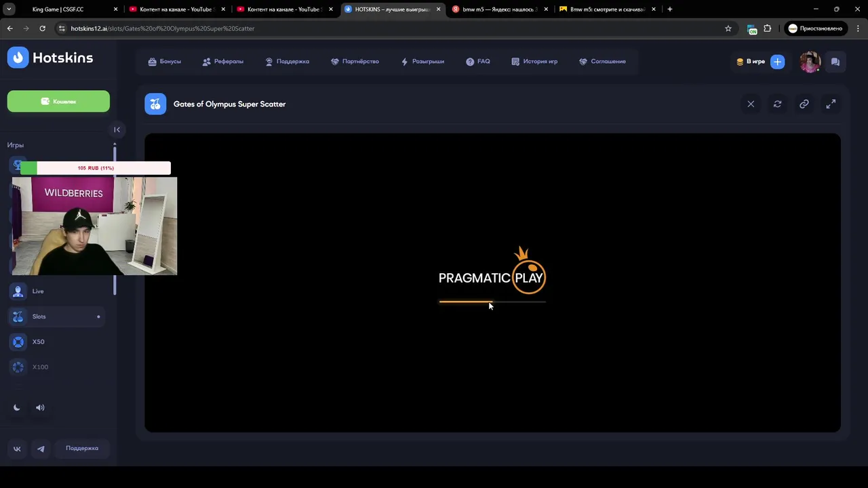Click the bottom Поддержка support button
Image resolution: width=868 pixels, height=488 pixels.
pyautogui.click(x=82, y=448)
